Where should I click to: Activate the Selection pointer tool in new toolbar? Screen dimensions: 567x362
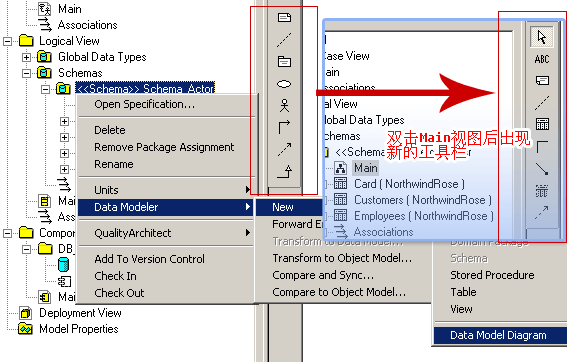[541, 37]
